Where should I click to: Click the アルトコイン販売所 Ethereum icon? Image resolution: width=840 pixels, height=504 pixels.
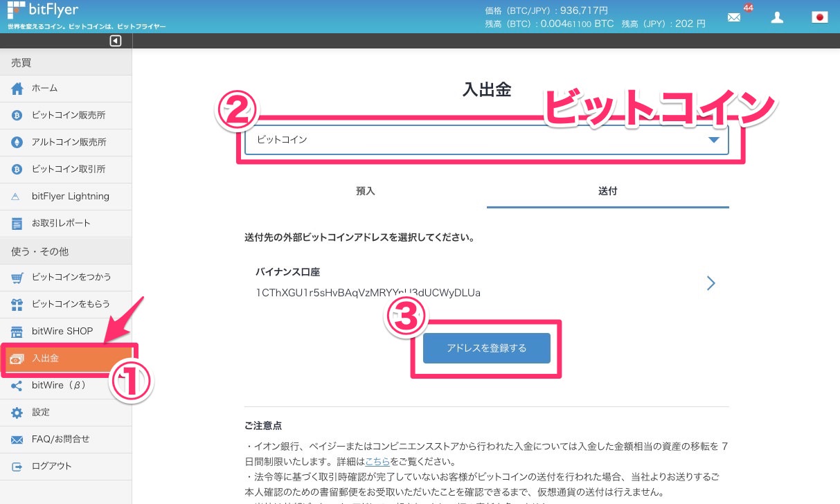click(x=17, y=143)
